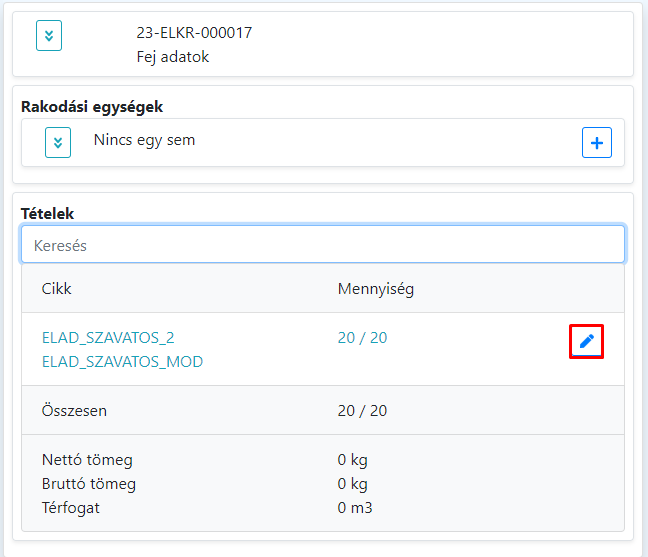Select the 23-ELKR-000017 document number

[194, 33]
